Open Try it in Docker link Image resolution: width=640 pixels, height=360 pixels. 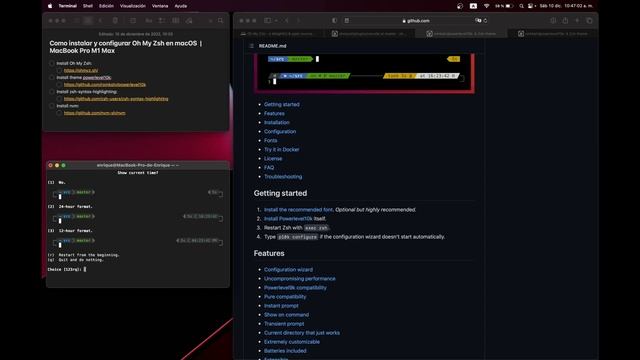click(x=282, y=149)
